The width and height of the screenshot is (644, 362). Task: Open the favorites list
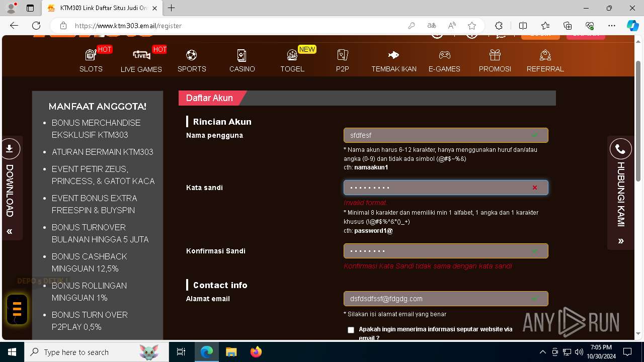click(545, 26)
